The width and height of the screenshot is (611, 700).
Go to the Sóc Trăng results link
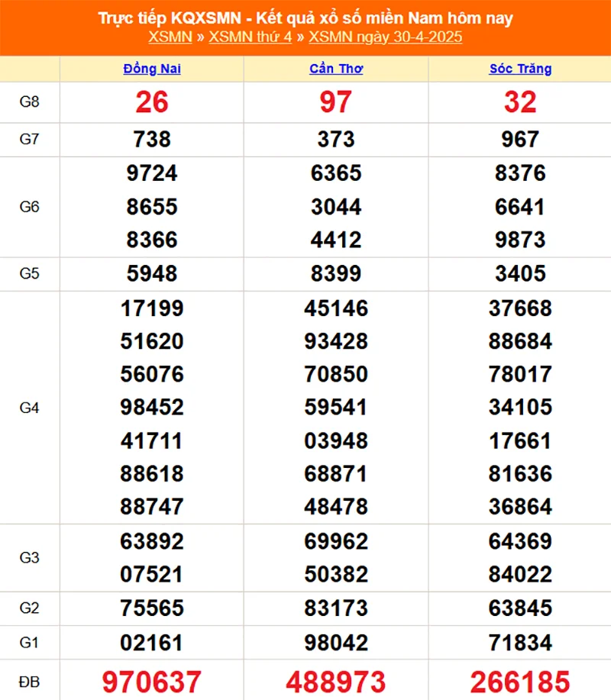[x=520, y=69]
